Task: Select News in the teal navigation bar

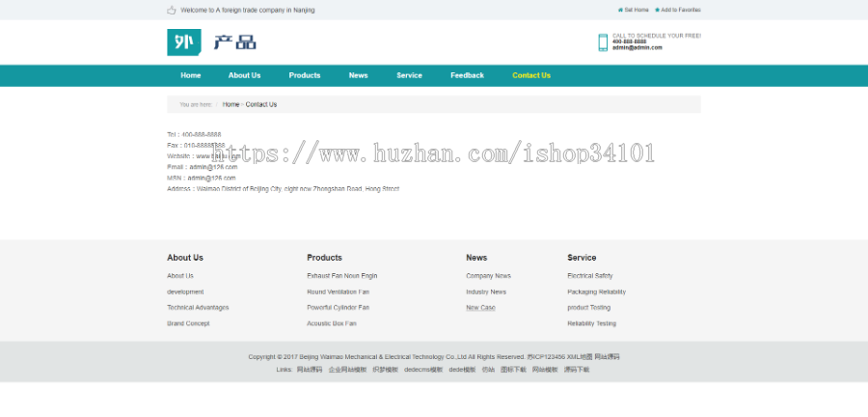Action: point(358,75)
